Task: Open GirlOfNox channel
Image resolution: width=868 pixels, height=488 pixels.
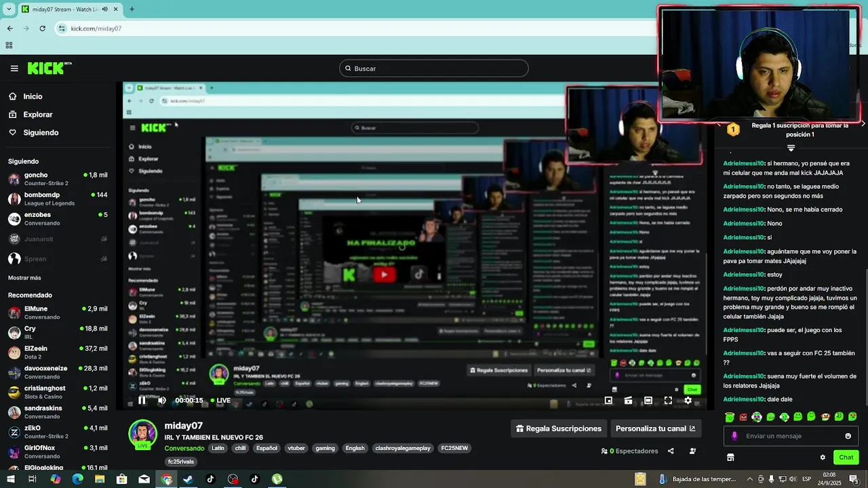Action: point(58,451)
